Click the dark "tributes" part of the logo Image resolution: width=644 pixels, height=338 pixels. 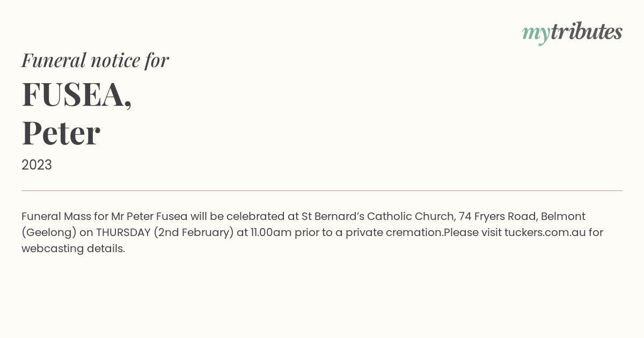pyautogui.click(x=587, y=32)
